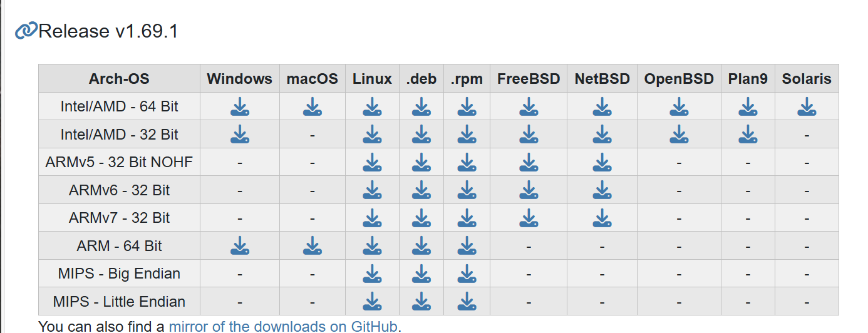
Task: Download Windows Intel/AMD 64 Bit build
Action: click(240, 107)
